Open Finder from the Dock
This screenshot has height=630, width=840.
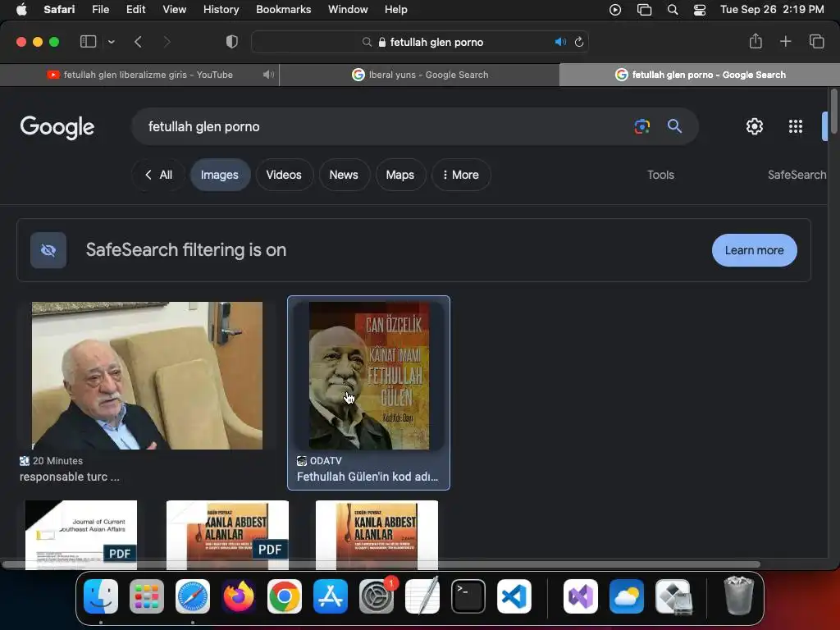click(x=101, y=596)
